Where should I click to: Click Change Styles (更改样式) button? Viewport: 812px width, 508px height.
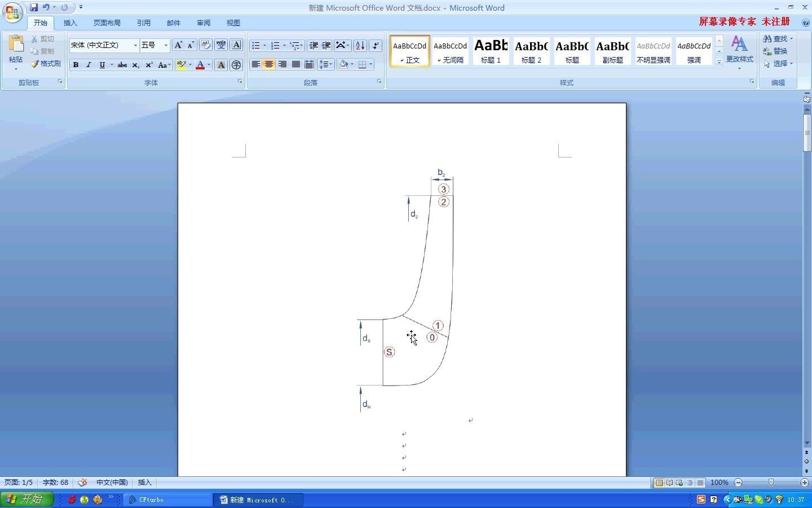click(739, 52)
